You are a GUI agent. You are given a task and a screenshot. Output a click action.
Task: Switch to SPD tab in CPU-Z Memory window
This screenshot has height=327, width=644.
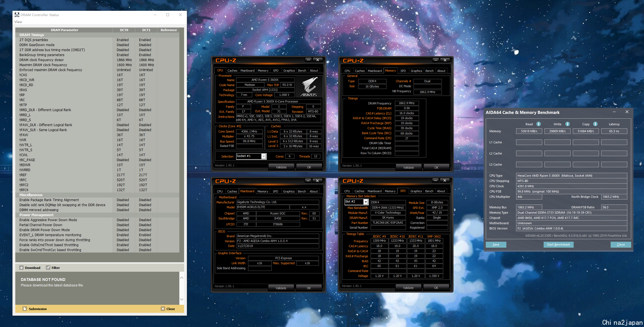click(403, 71)
